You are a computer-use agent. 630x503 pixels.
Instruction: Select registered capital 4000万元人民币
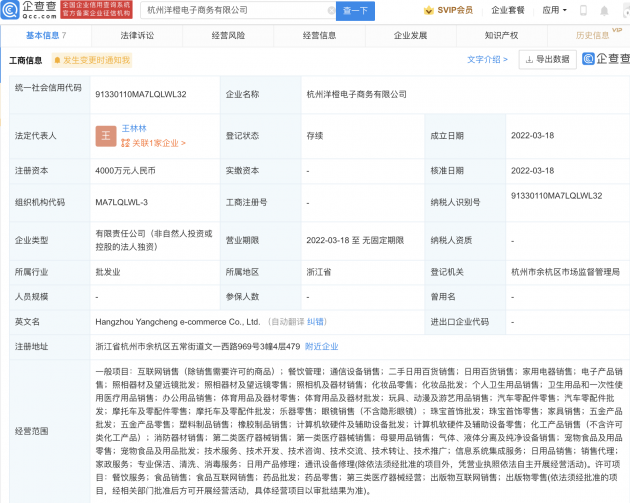pyautogui.click(x=125, y=171)
